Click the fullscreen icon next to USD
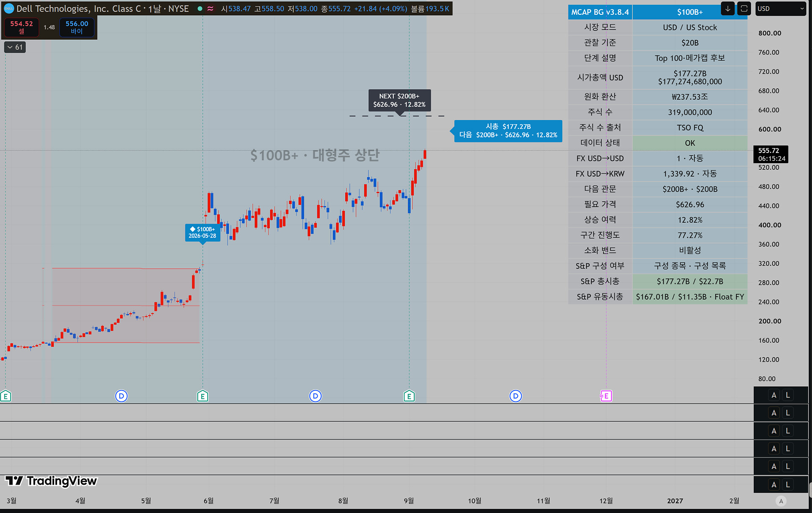Screen dimensions: 812x513 [x=744, y=8]
